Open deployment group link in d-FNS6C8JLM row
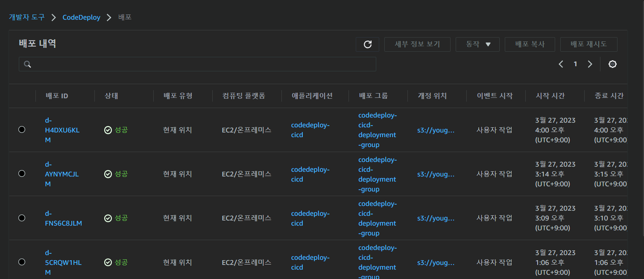Viewport: 644px width, 279px height. point(378,218)
